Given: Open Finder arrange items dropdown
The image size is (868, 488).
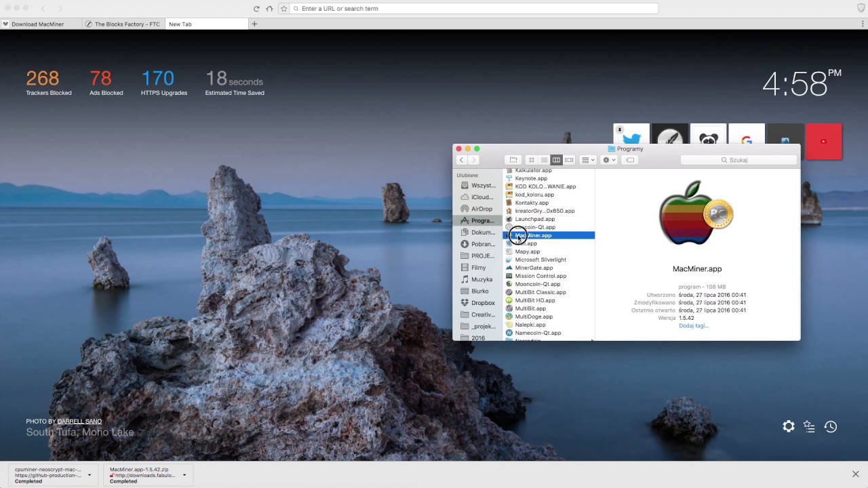Looking at the screenshot, I should click(588, 160).
